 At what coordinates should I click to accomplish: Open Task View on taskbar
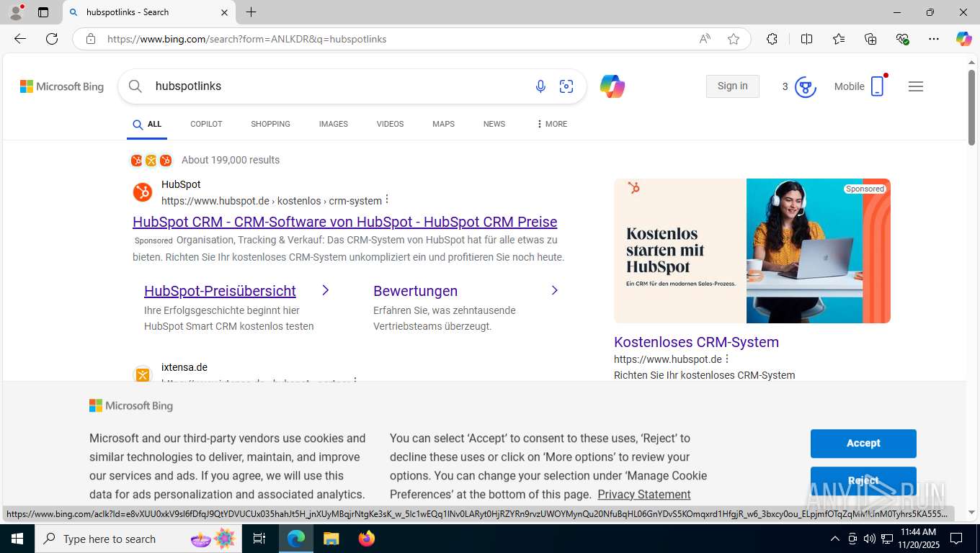259,539
